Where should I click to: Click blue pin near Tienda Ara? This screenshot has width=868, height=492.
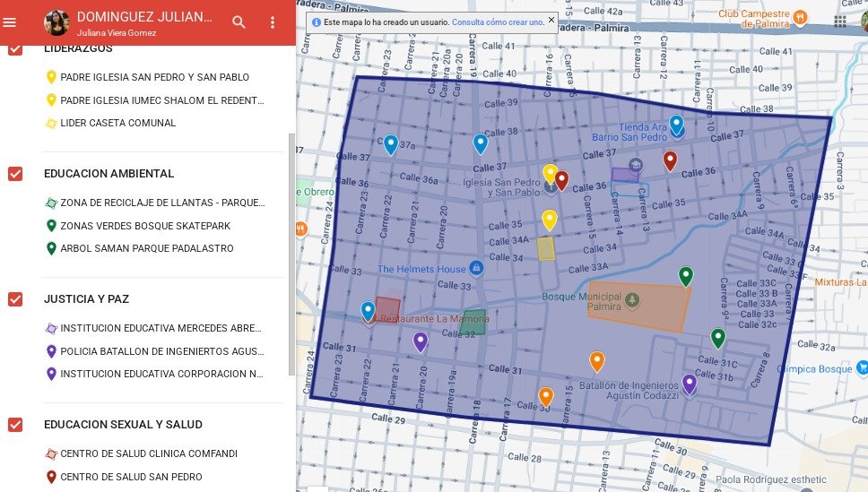tap(676, 125)
